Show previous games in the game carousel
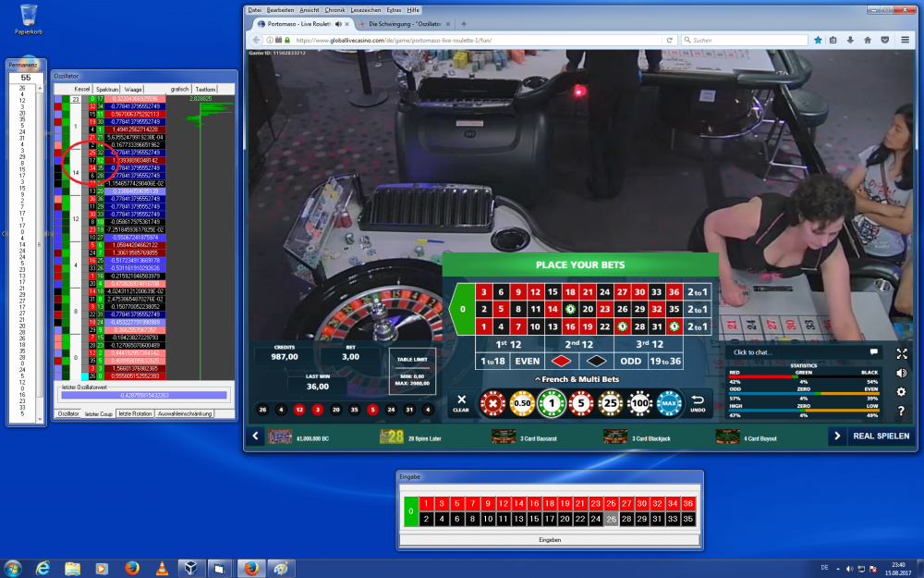 [x=256, y=436]
